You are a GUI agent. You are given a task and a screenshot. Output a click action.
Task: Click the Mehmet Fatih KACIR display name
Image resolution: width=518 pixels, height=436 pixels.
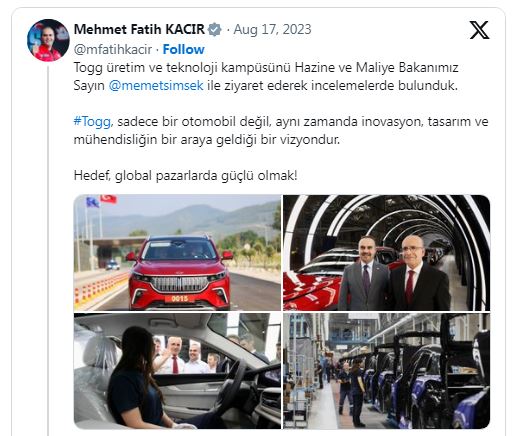pos(139,29)
